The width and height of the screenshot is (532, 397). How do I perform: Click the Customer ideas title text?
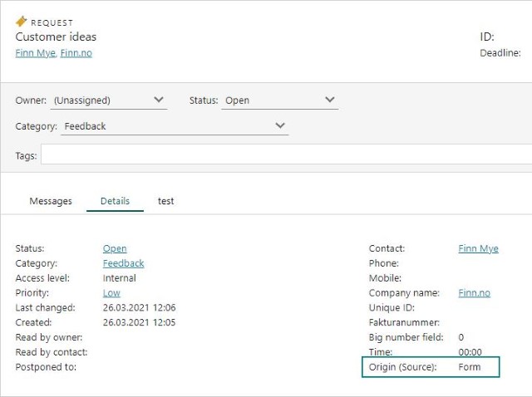(56, 37)
